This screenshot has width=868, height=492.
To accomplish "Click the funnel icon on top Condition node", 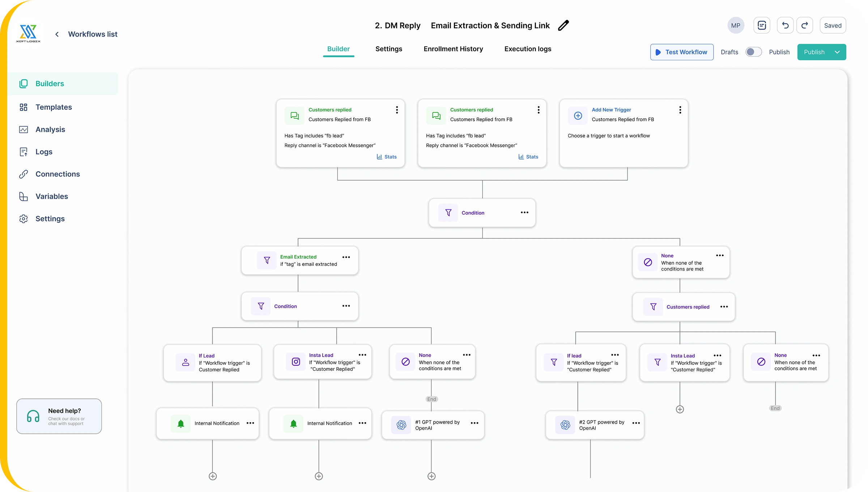I will pos(448,213).
